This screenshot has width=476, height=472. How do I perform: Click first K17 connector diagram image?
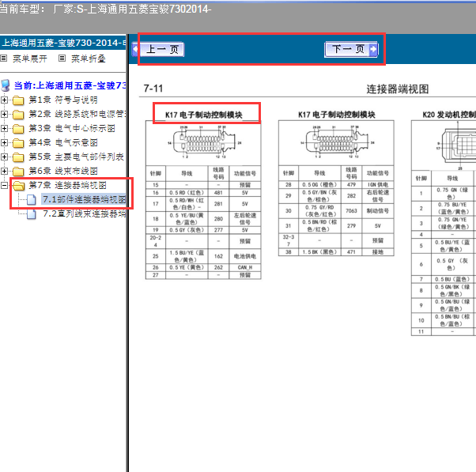coord(203,142)
